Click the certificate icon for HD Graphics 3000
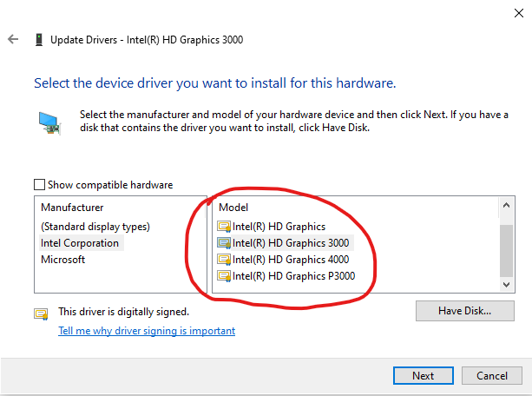 click(x=224, y=243)
